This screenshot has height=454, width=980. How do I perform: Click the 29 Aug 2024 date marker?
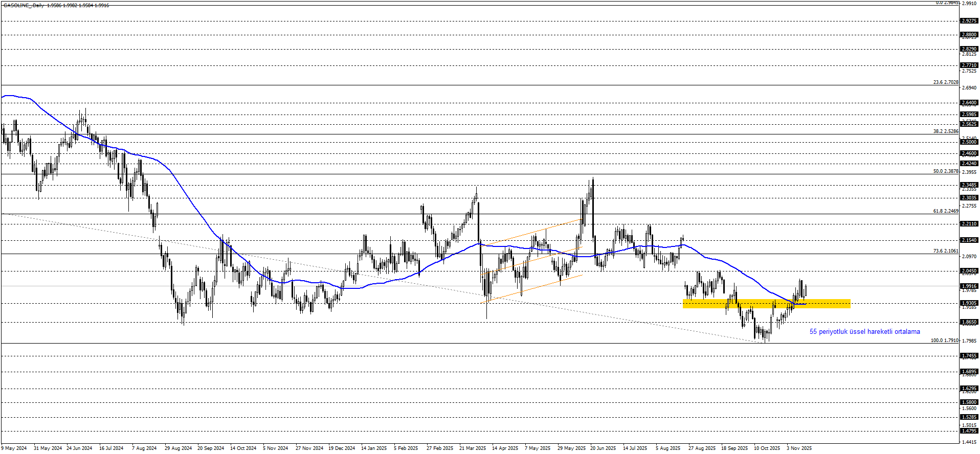[178, 448]
